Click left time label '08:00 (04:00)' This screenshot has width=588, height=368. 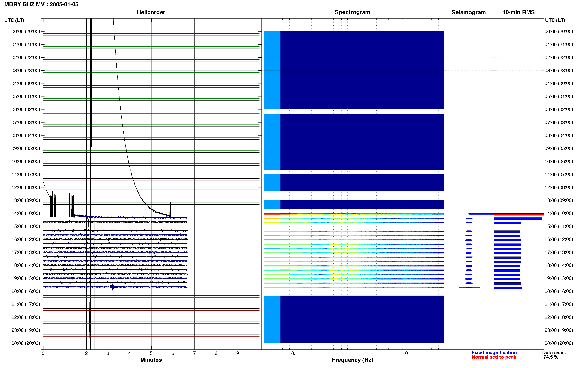26,135
